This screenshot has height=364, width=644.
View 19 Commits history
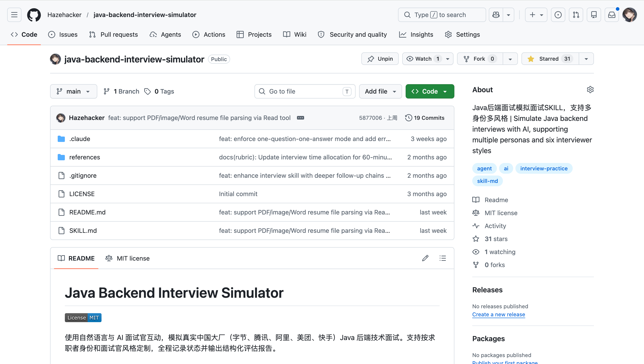[425, 118]
